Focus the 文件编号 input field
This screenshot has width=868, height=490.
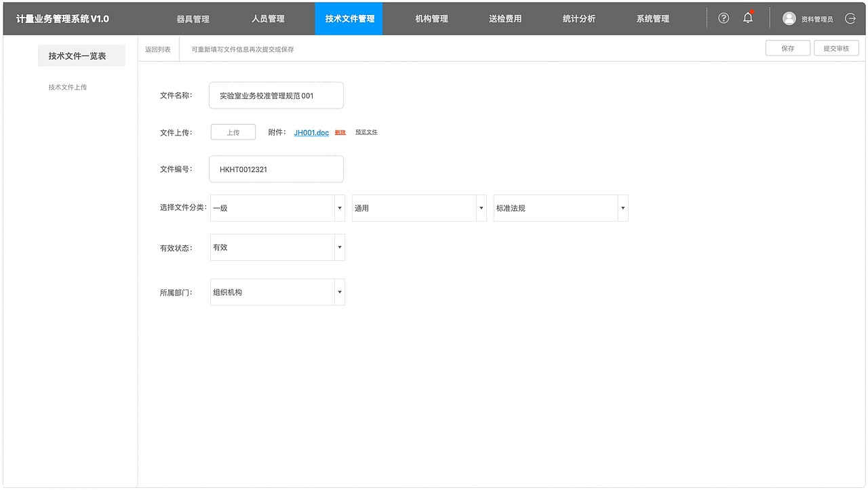coord(276,169)
